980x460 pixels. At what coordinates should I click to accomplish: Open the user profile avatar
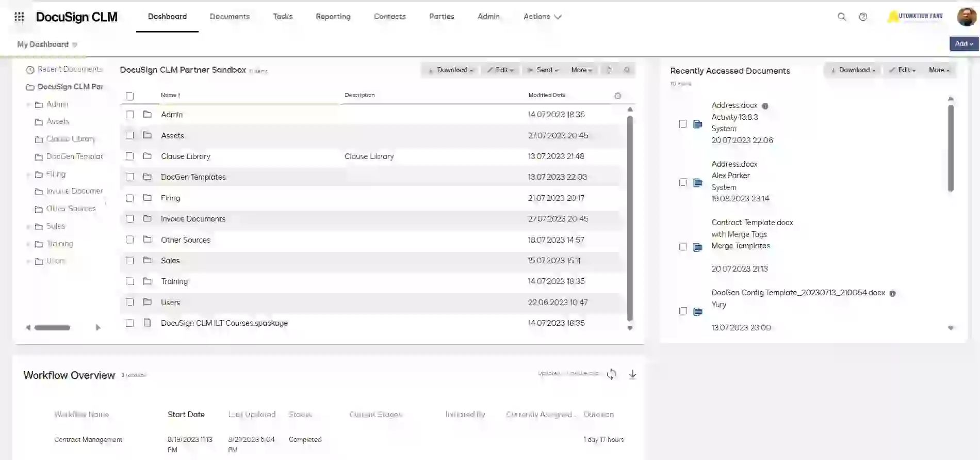pos(967,17)
